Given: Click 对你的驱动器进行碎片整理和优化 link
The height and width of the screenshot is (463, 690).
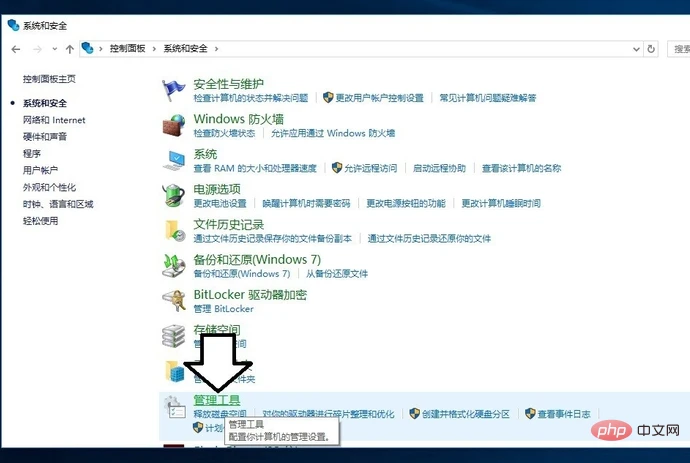Looking at the screenshot, I should (x=328, y=414).
